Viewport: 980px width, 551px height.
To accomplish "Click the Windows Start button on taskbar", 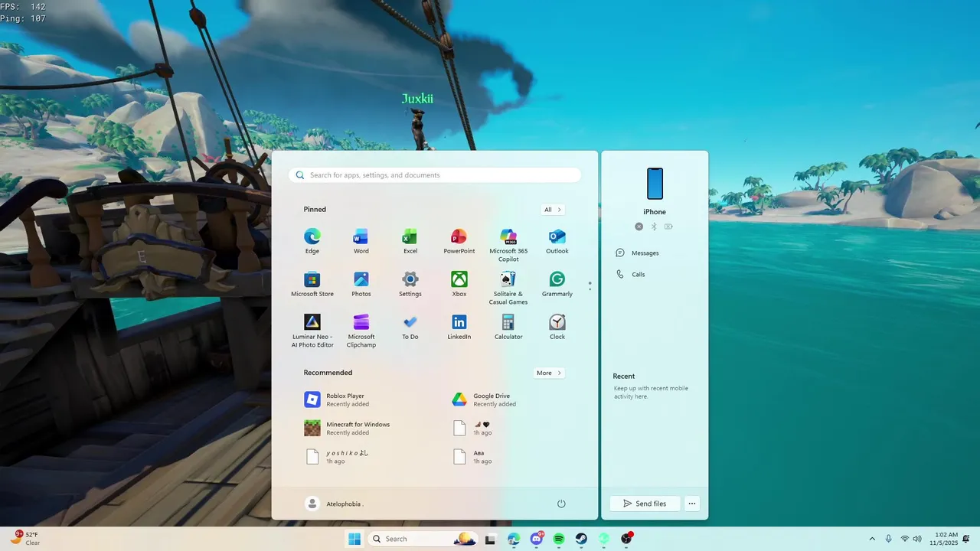I will tap(354, 539).
